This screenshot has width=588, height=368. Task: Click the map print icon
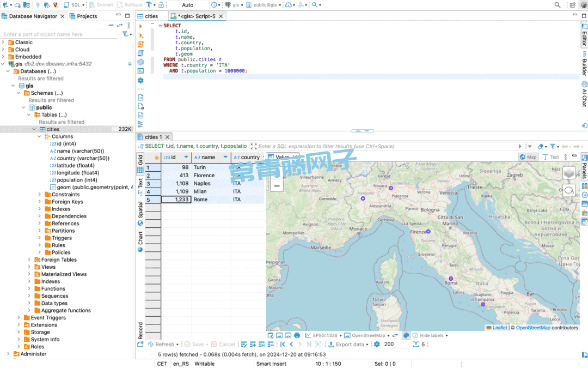[297, 335]
